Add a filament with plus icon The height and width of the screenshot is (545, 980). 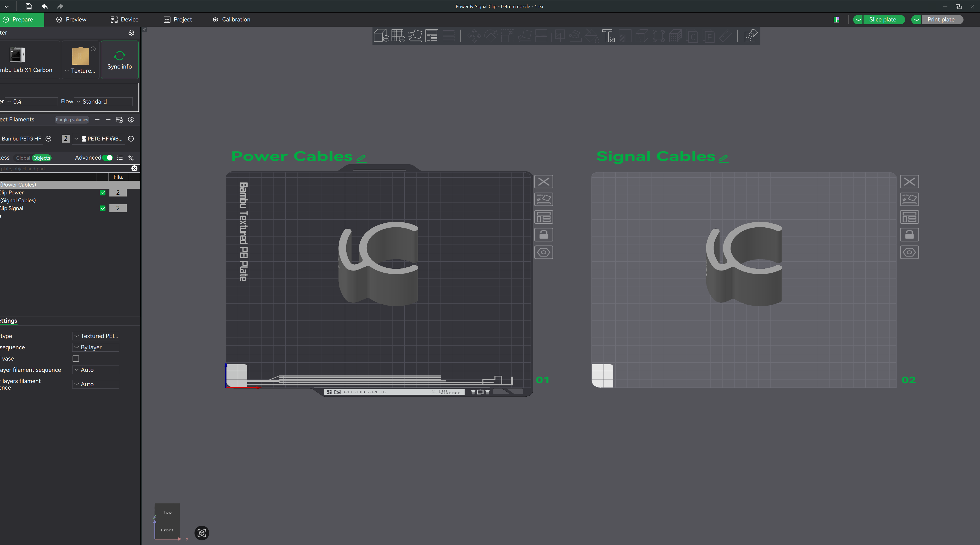[x=97, y=119]
